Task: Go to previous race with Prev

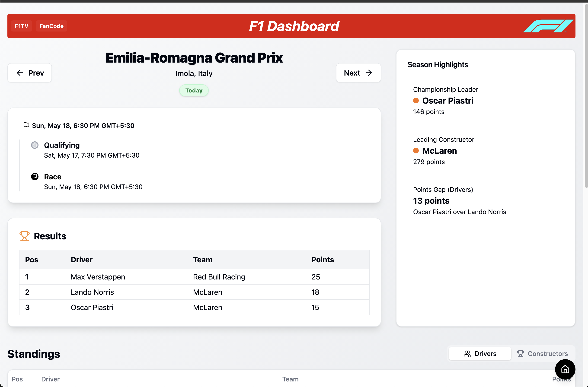Action: (30, 73)
